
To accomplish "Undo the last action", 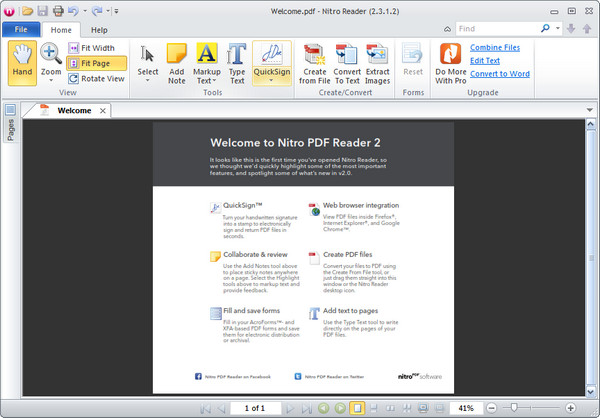I will point(73,11).
